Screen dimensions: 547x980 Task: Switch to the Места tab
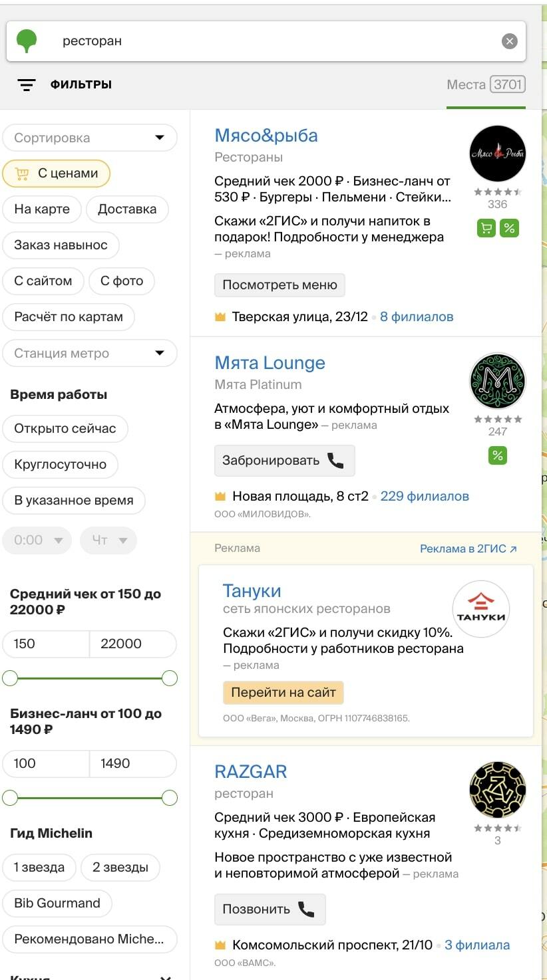click(486, 84)
